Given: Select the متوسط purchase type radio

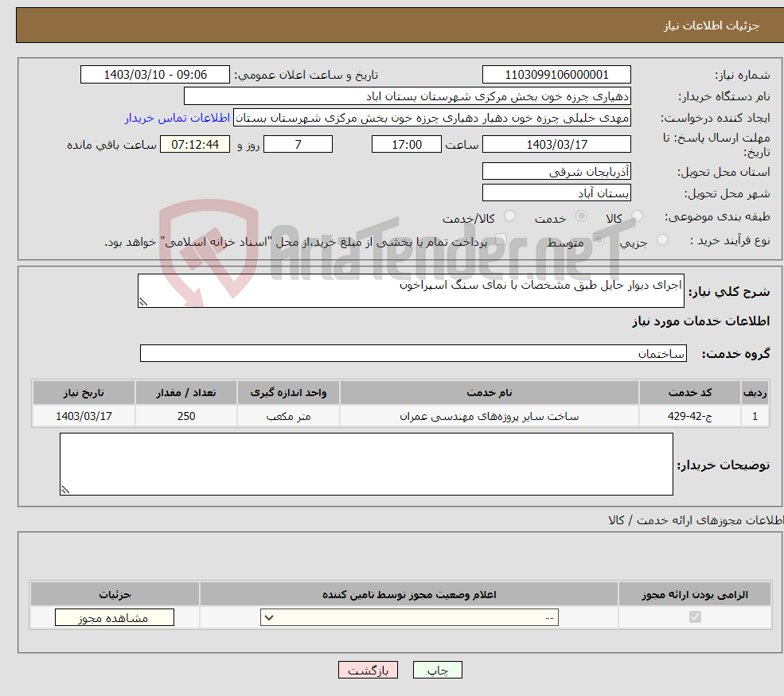Looking at the screenshot, I should [x=599, y=240].
